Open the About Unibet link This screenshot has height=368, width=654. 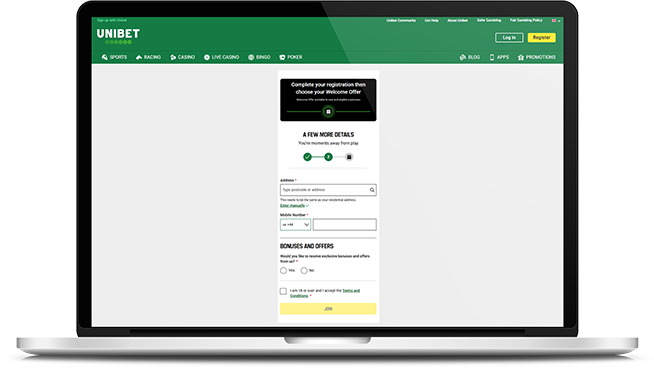pos(458,20)
